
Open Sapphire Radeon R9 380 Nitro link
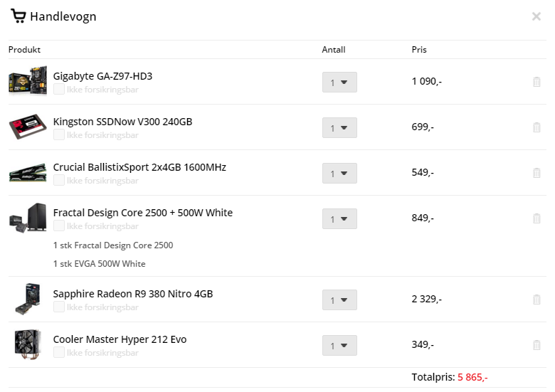pos(133,294)
